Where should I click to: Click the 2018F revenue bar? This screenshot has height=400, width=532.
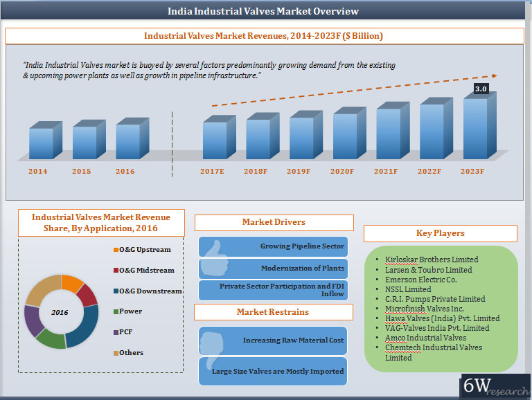point(263,136)
